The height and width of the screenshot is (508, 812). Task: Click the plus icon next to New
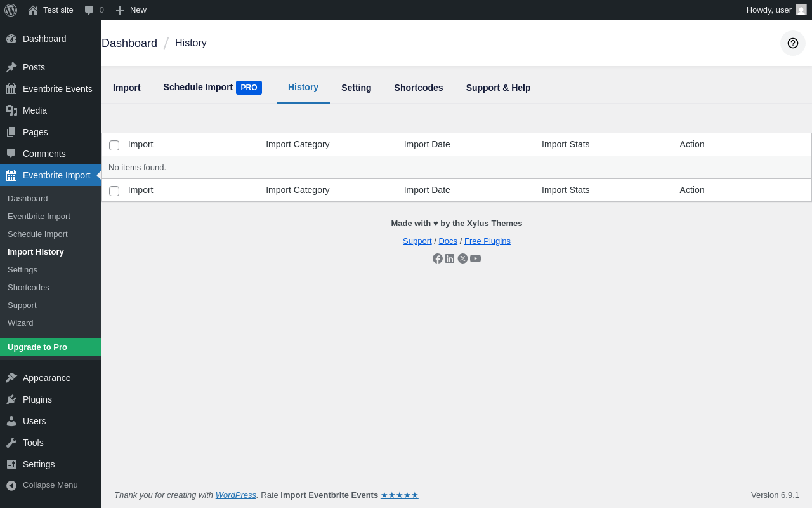[120, 10]
